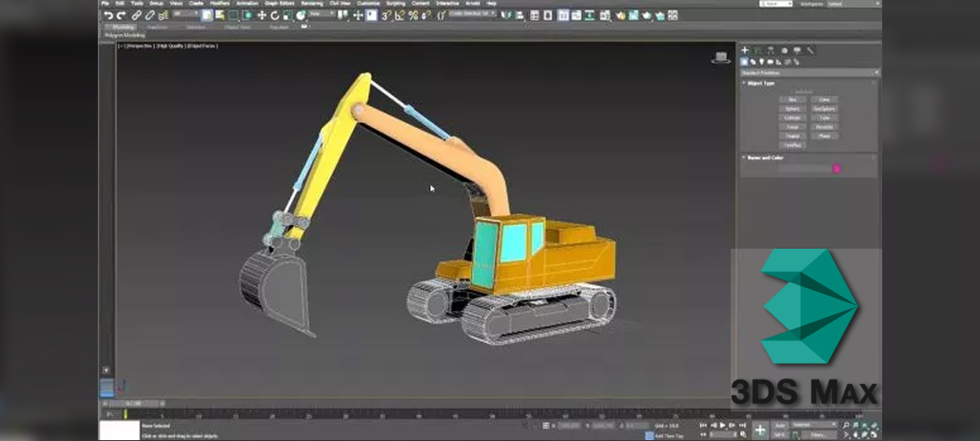Image resolution: width=980 pixels, height=441 pixels.
Task: Click the Cone primitive button
Action: 824,100
